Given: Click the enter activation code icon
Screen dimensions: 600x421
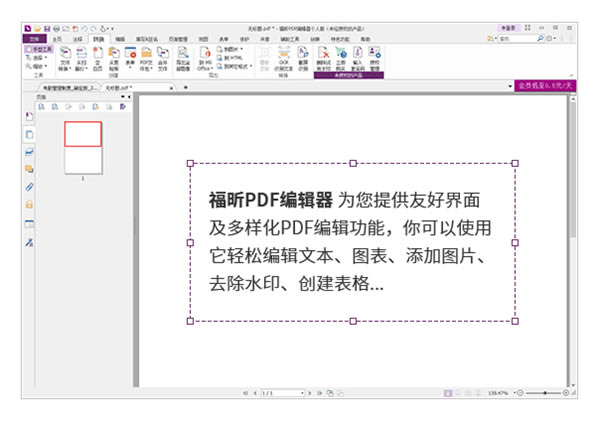Looking at the screenshot, I should tap(357, 59).
